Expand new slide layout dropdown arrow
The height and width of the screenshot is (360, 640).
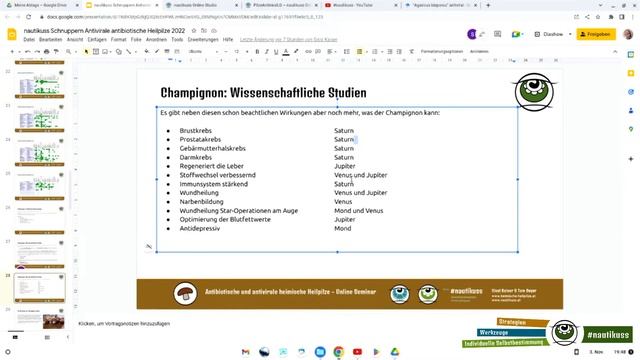point(19,51)
